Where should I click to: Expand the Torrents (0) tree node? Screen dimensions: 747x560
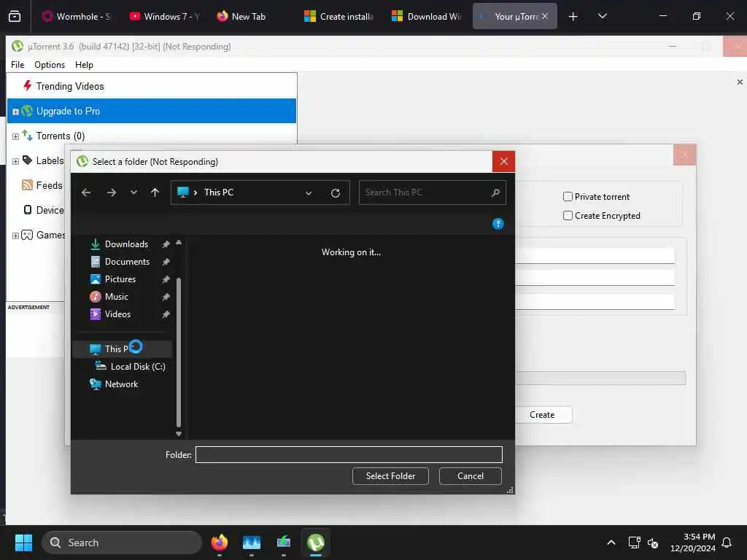[15, 136]
